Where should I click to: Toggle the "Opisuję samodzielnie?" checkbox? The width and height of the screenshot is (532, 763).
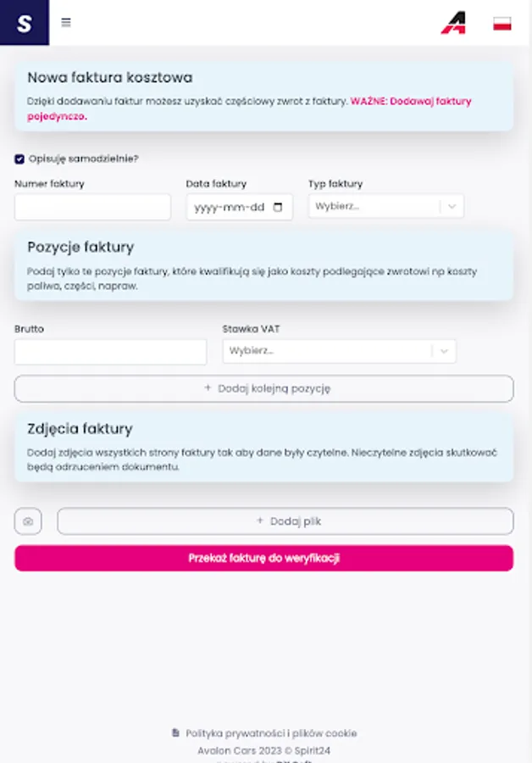click(x=19, y=159)
